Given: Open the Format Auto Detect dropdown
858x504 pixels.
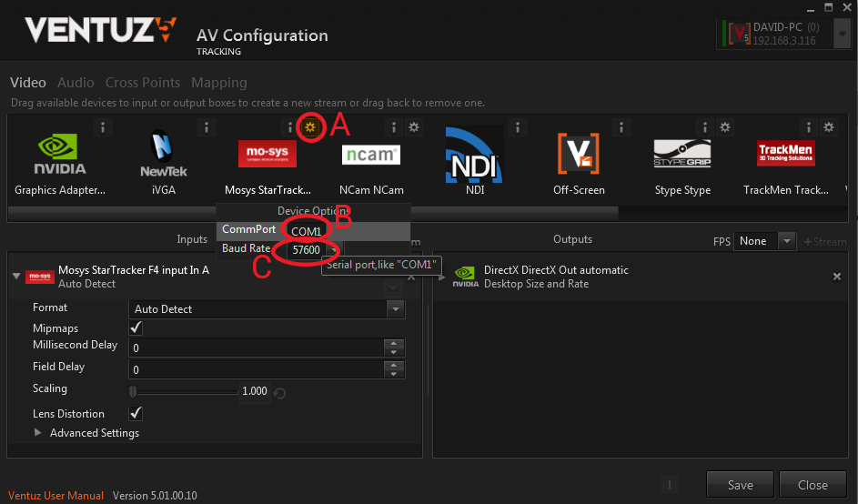Looking at the screenshot, I should point(395,309).
